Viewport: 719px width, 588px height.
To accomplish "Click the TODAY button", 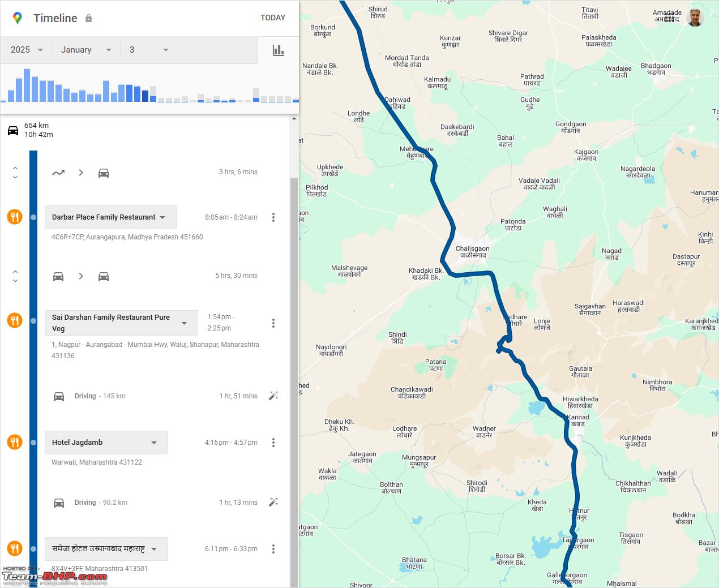I will (273, 18).
